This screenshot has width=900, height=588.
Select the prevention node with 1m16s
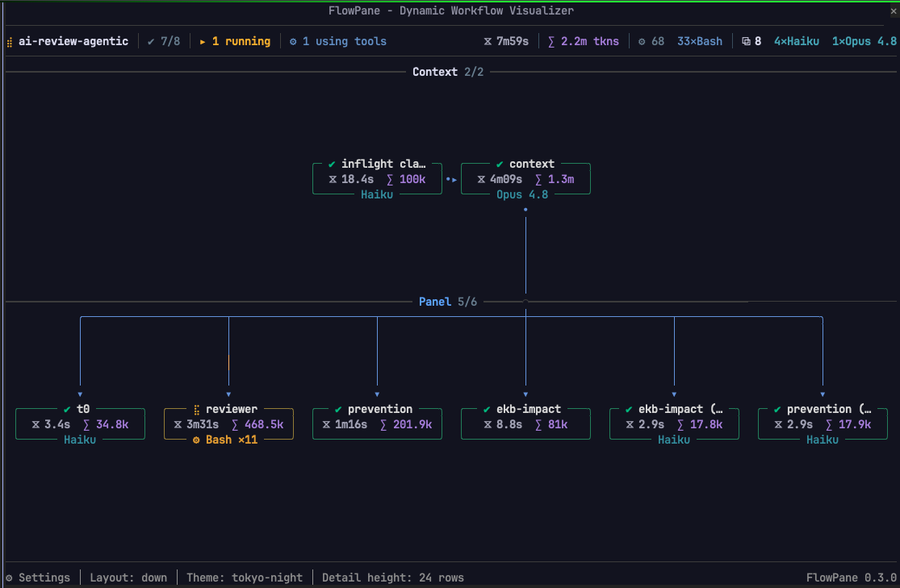[x=377, y=424]
